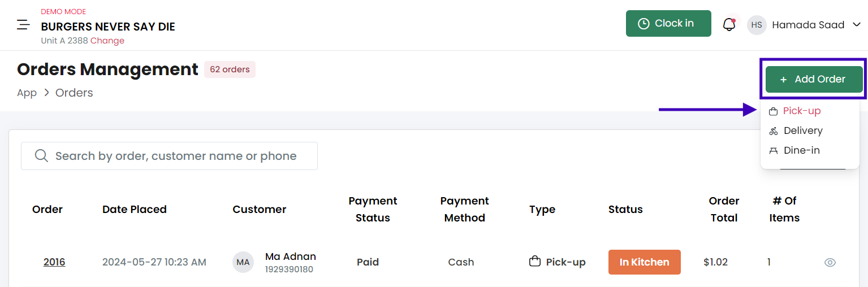Expand the Hamada Saad account dropdown

coord(857,25)
